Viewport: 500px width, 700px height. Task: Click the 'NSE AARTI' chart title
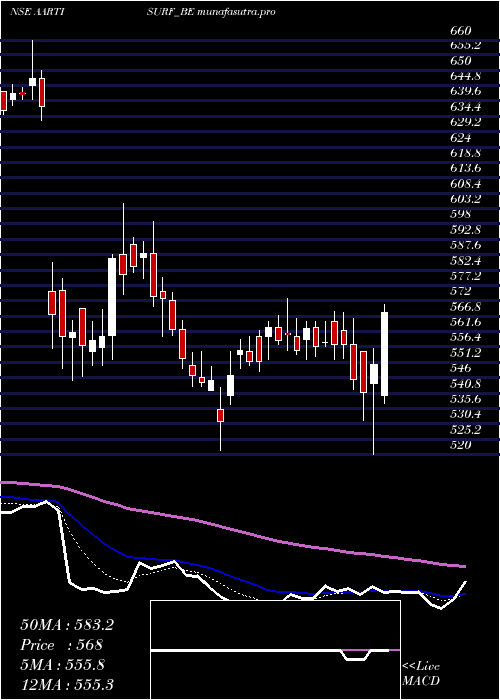pos(37,12)
